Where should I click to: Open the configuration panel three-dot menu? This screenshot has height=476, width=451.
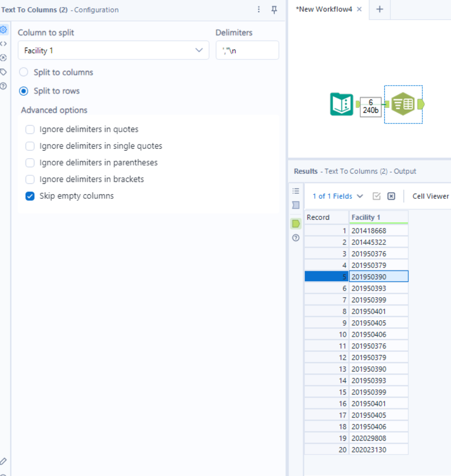(x=259, y=9)
